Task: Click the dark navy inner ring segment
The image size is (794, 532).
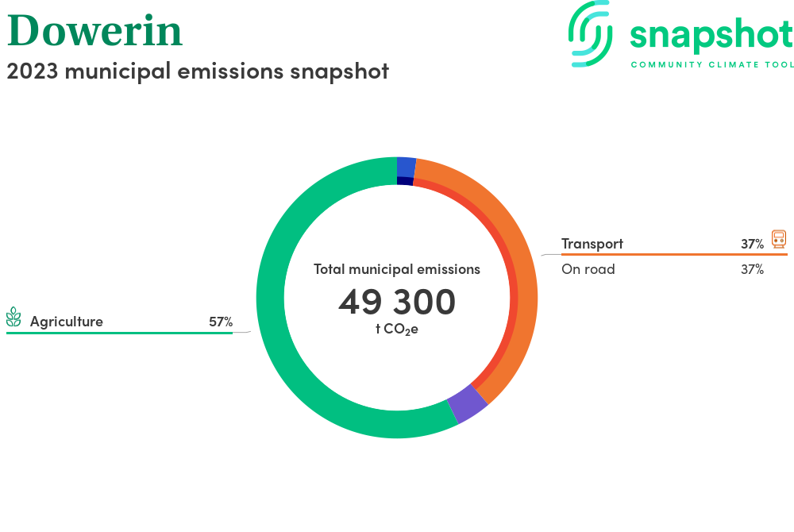Action: click(x=405, y=181)
